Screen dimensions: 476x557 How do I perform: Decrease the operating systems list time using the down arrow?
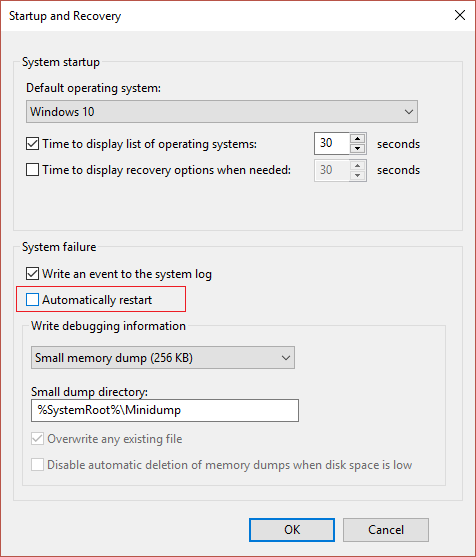click(x=358, y=148)
